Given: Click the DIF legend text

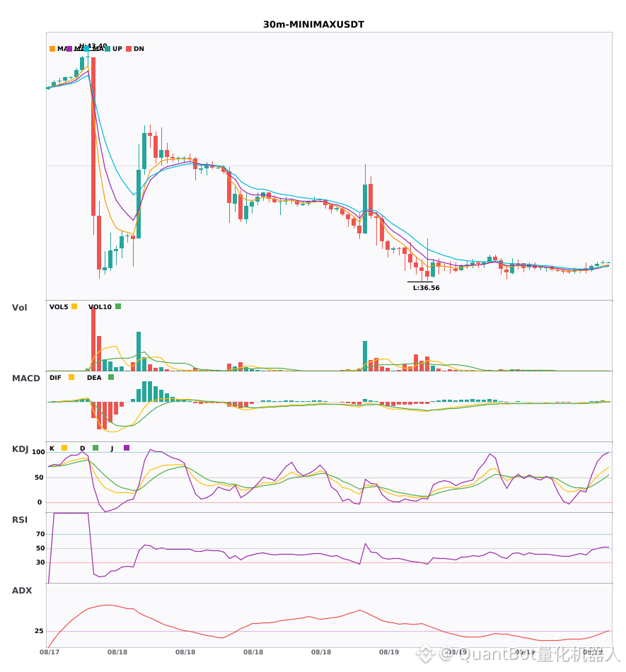Looking at the screenshot, I should (x=55, y=378).
